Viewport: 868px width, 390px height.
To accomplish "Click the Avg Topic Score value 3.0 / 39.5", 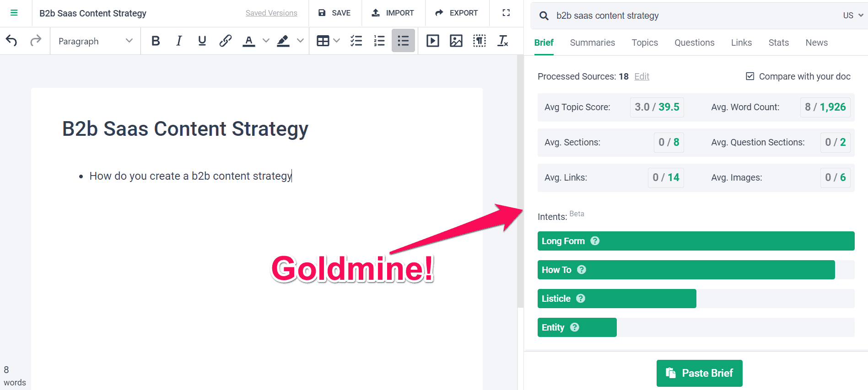I will coord(657,107).
